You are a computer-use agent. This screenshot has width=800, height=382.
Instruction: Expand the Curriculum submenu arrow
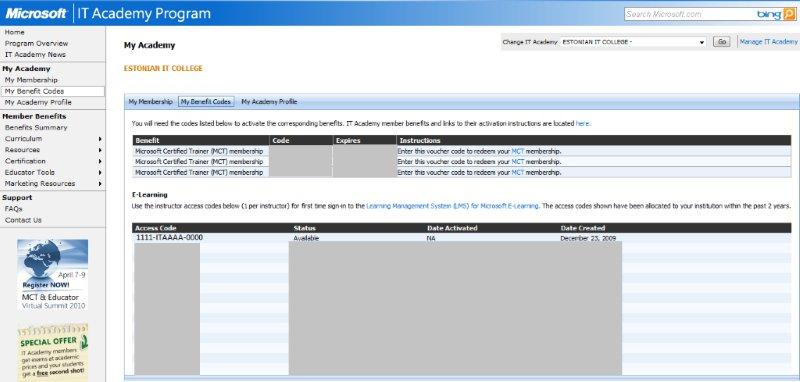click(100, 139)
